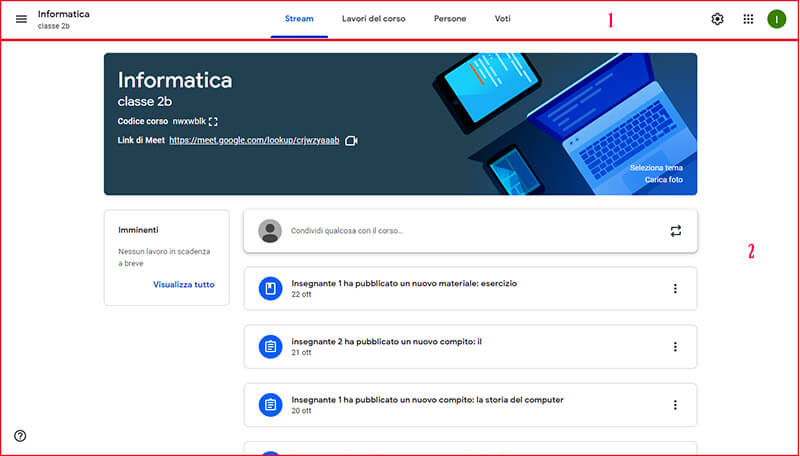
Task: Open the post about materiale: esercizio
Action: (470, 289)
